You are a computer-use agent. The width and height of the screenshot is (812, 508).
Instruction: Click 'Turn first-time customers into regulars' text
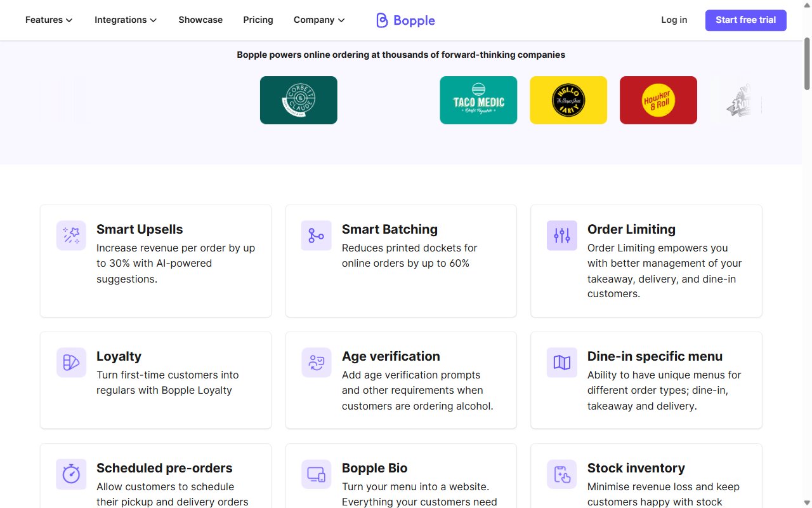(x=167, y=382)
